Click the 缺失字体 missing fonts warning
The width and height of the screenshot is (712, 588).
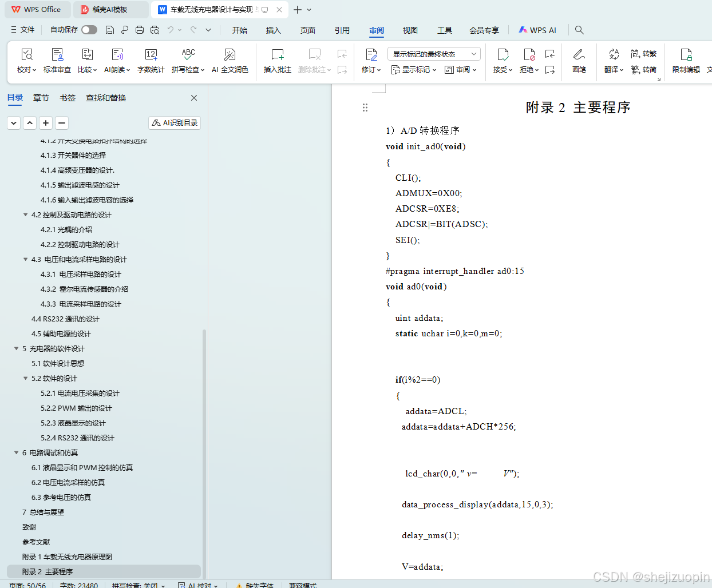pos(261,585)
